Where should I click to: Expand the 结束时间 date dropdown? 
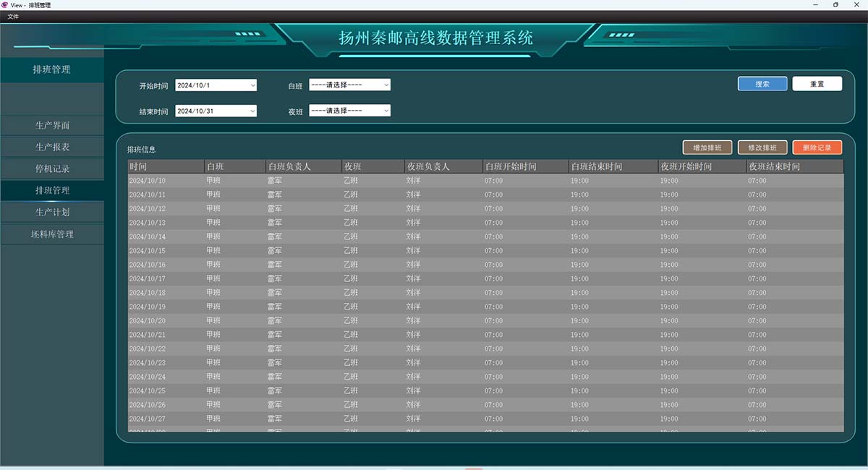[216, 111]
